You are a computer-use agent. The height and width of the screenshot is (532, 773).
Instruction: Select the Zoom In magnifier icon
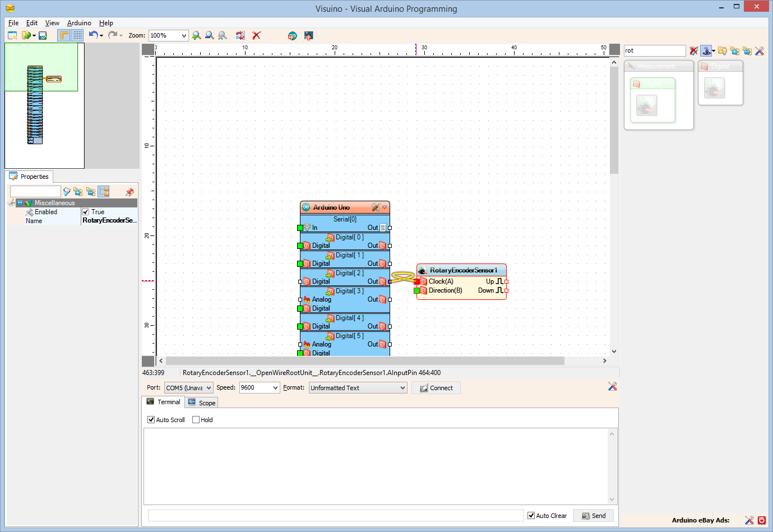tap(197, 35)
